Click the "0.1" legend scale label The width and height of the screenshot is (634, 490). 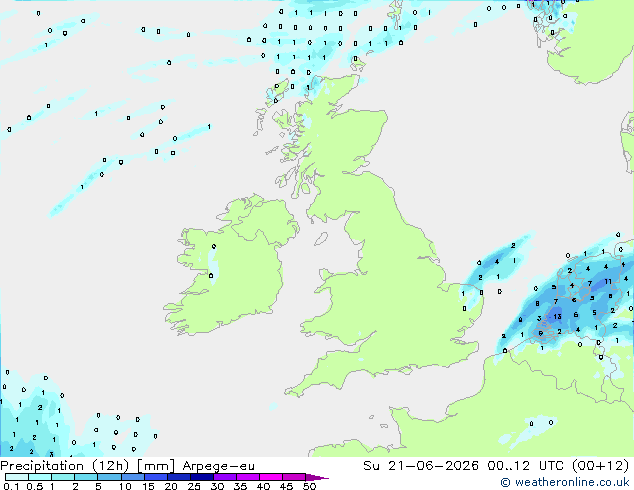(x=11, y=486)
